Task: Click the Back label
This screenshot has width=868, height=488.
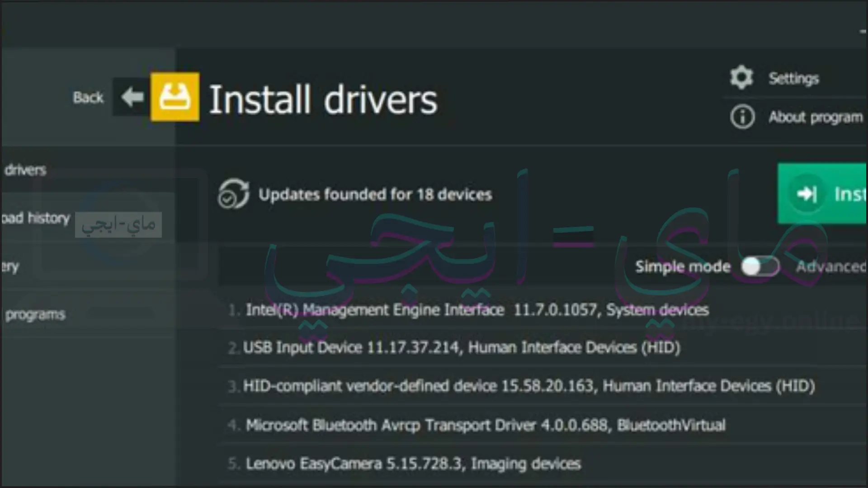Action: (x=88, y=98)
